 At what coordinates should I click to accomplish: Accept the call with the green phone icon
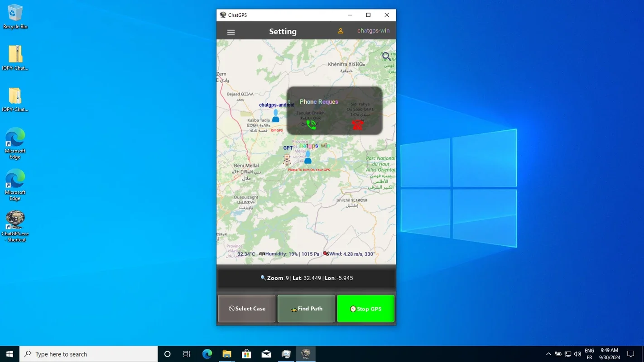[311, 124]
